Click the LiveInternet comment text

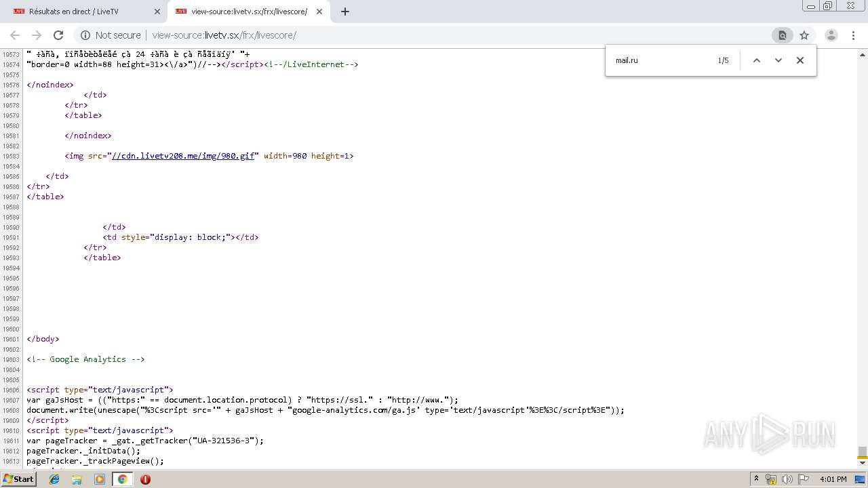pyautogui.click(x=311, y=64)
